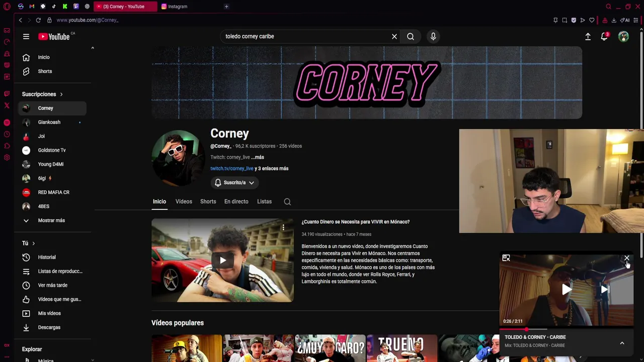Seek the miniplayer progress bar
Viewport: 644px width, 362px height.
point(567,329)
